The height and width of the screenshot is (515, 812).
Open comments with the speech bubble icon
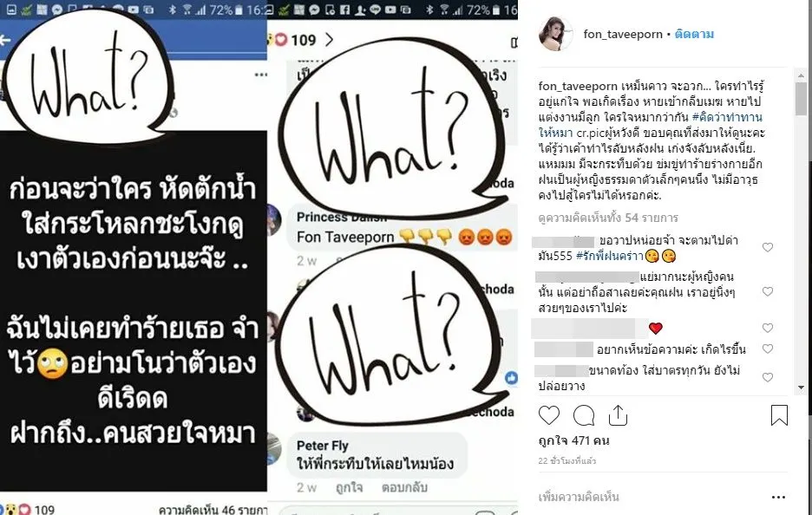584,415
